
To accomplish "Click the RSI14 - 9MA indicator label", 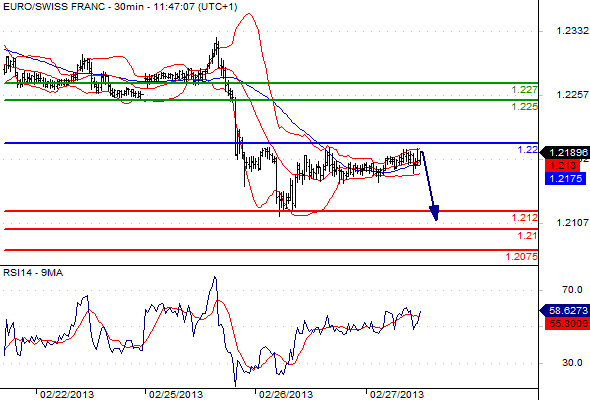I will point(33,273).
